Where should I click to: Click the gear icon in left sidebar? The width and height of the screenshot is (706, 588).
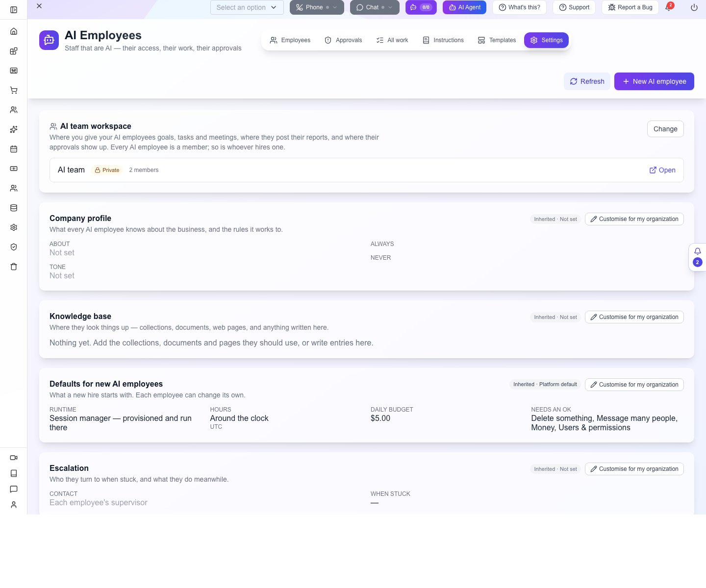pyautogui.click(x=14, y=227)
